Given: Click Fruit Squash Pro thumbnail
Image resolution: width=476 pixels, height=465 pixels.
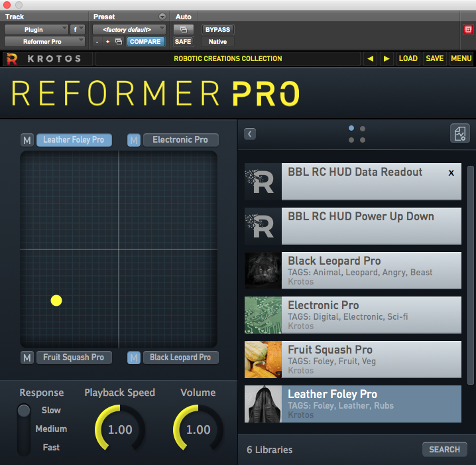Looking at the screenshot, I should coord(263,360).
